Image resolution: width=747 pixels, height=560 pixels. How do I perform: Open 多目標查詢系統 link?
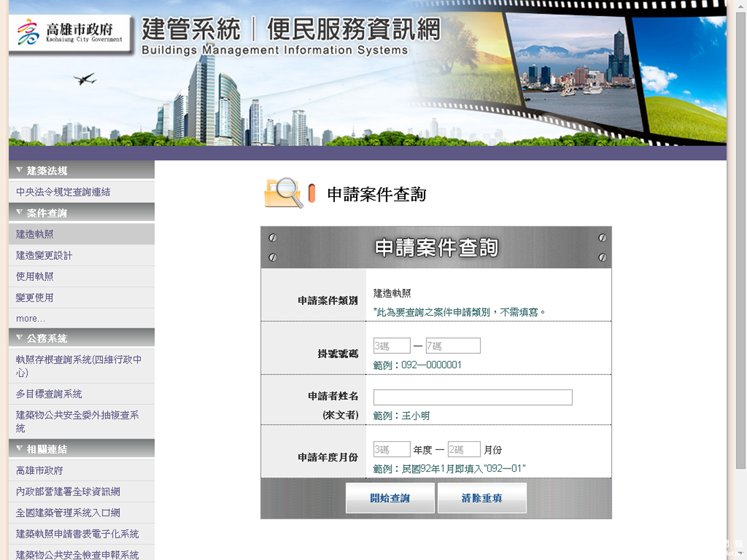[x=49, y=394]
